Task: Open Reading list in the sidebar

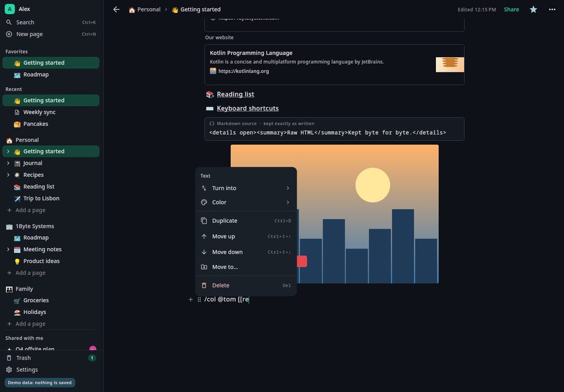Action: [x=51, y=187]
